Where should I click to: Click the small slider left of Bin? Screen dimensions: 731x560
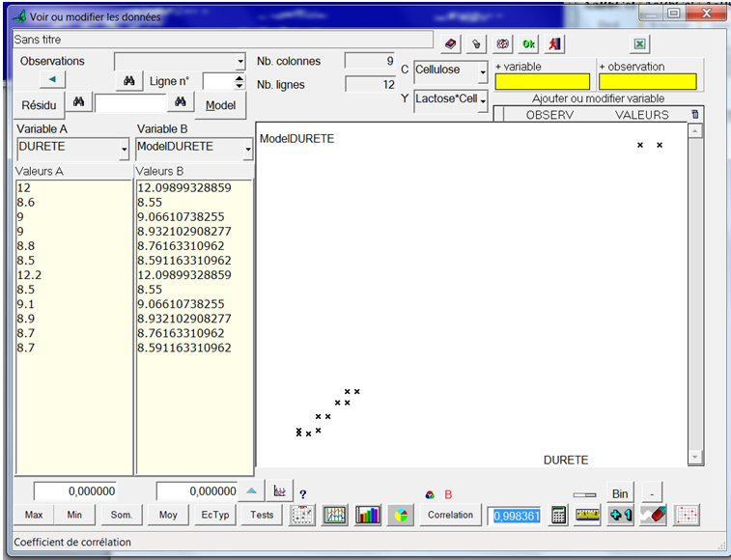[584, 494]
